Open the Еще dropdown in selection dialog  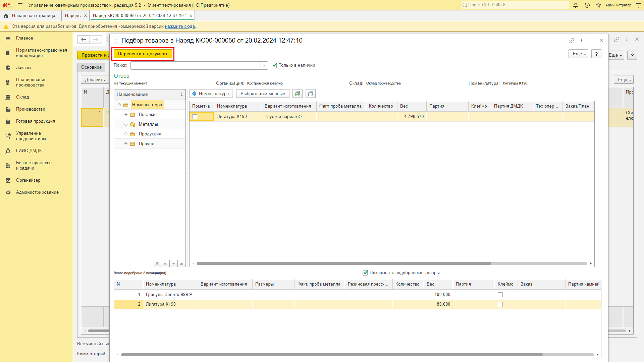(x=578, y=54)
